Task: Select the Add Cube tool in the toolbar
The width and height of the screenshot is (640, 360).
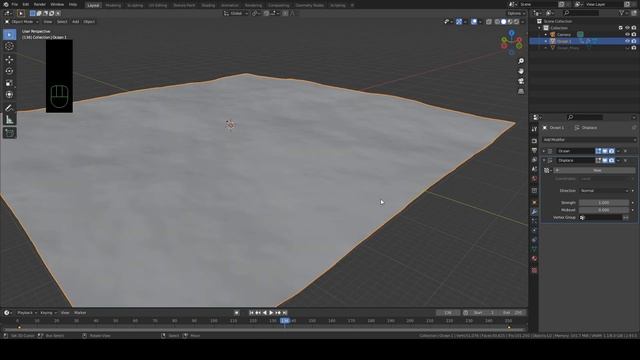Action: pos(9,133)
